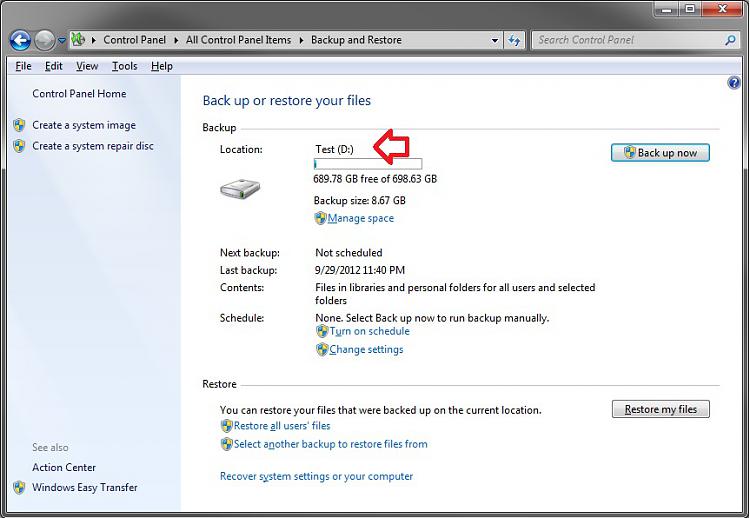Viewport: 750px width, 518px height.
Task: Go to Control Panel Home
Action: pos(79,94)
